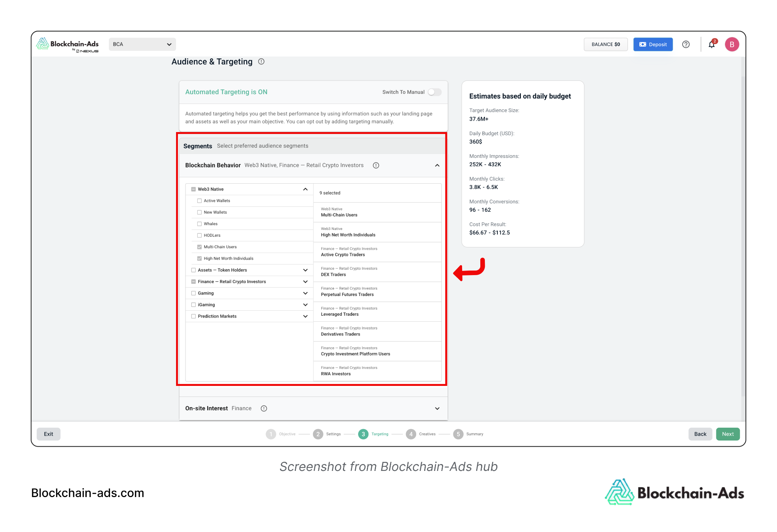Open the help question mark icon

(x=686, y=44)
